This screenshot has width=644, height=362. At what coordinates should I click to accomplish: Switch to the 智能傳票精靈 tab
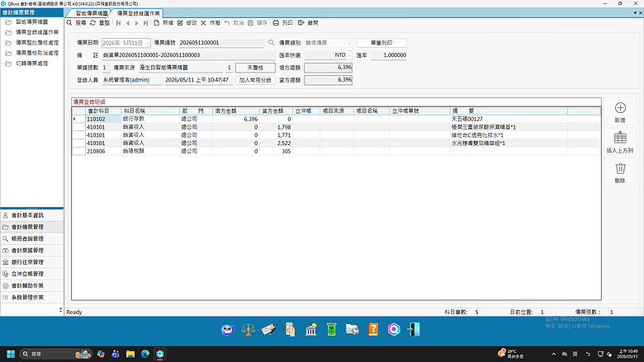coord(92,13)
